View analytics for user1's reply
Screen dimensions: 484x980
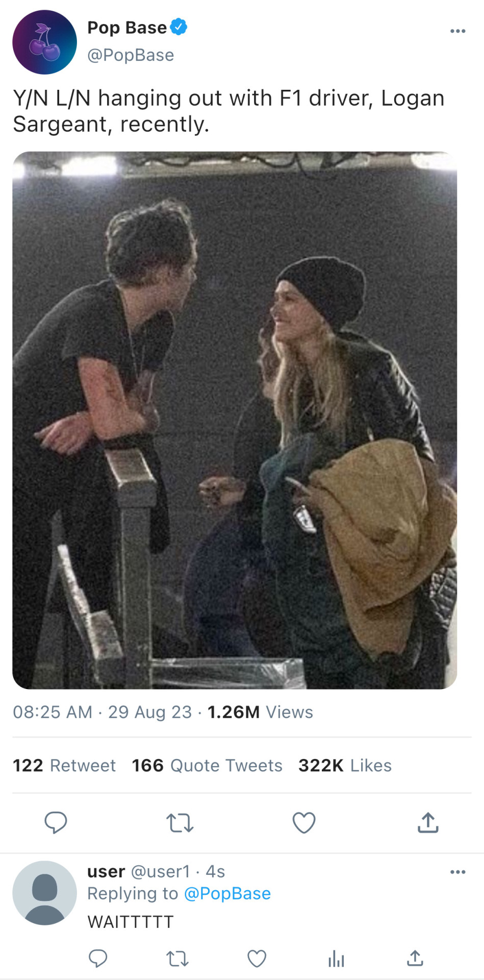tap(336, 959)
